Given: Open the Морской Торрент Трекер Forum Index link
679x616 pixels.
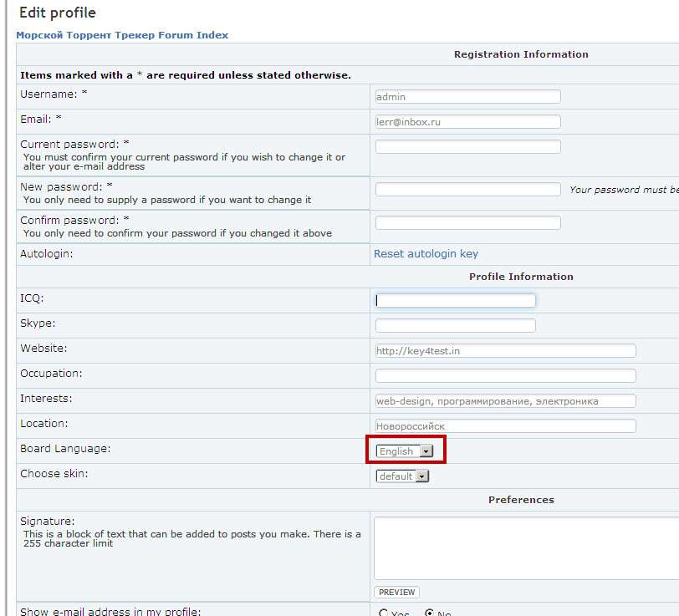Looking at the screenshot, I should (x=122, y=35).
